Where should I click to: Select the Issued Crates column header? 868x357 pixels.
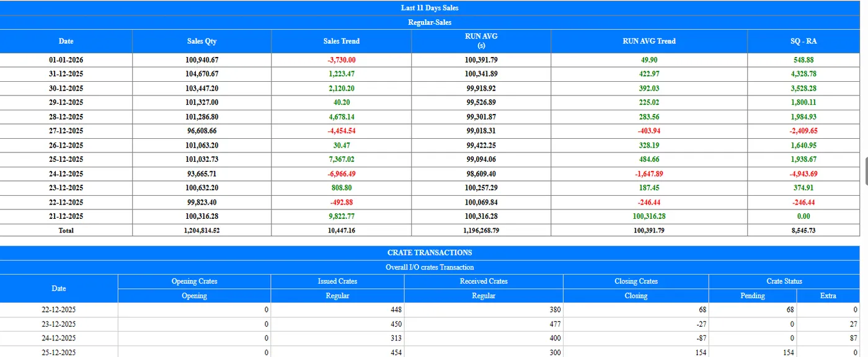pyautogui.click(x=337, y=281)
